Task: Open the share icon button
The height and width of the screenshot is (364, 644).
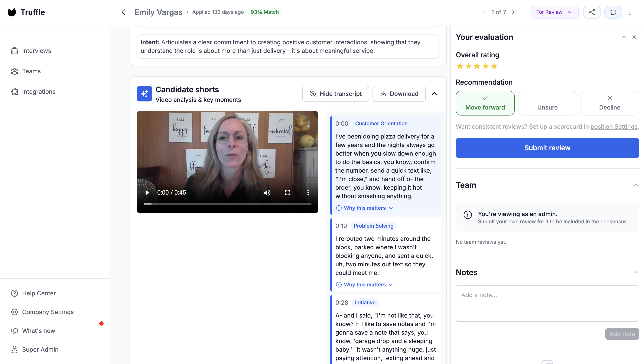Action: [x=592, y=12]
